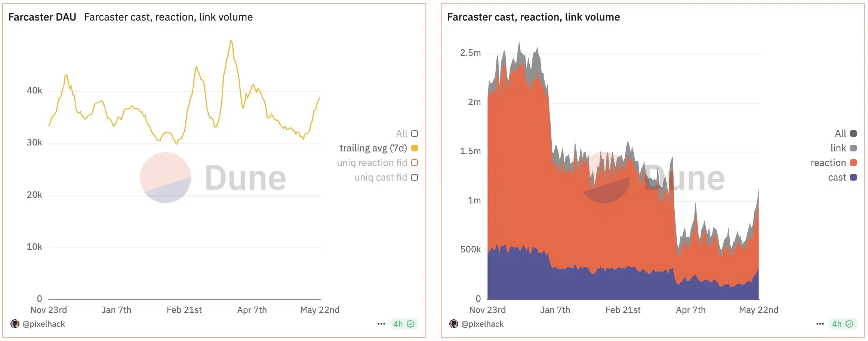Open the three-dot menu on right panel
This screenshot has height=341, width=868.
pos(820,324)
